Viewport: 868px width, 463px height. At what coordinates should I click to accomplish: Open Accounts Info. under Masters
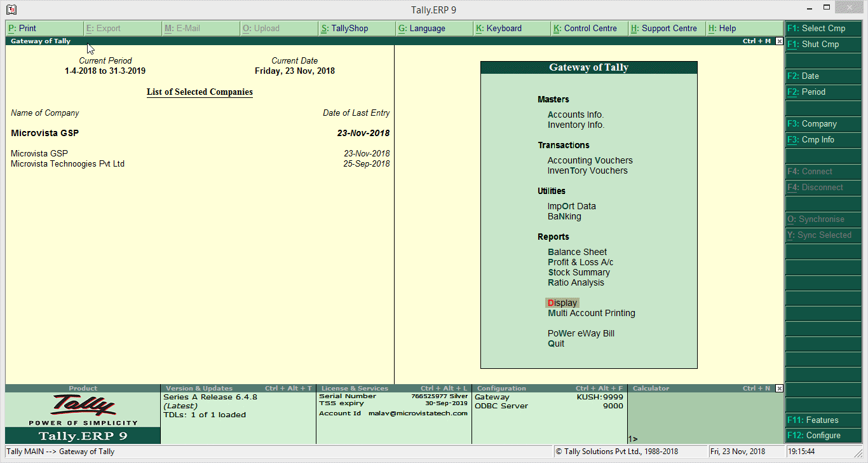(x=576, y=114)
